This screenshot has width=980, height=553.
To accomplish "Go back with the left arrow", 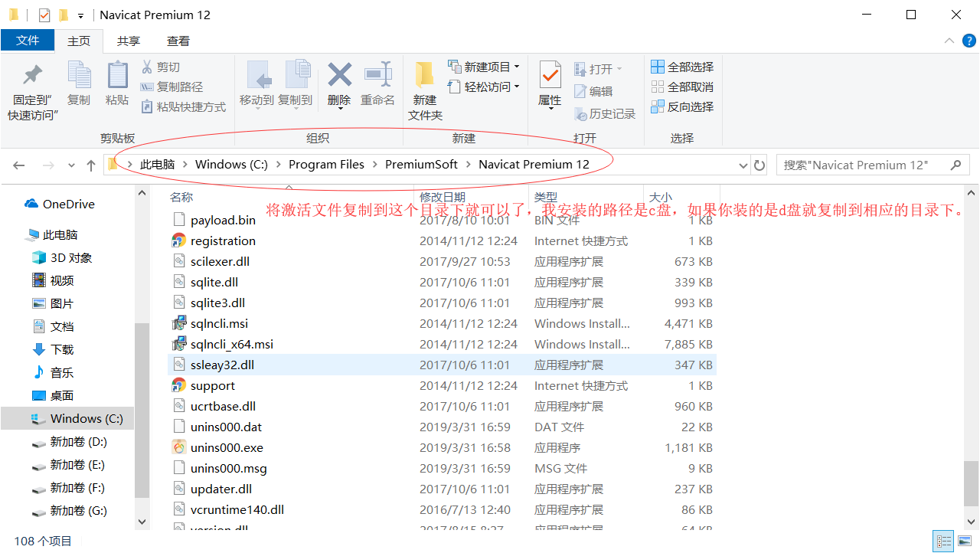I will pyautogui.click(x=19, y=165).
